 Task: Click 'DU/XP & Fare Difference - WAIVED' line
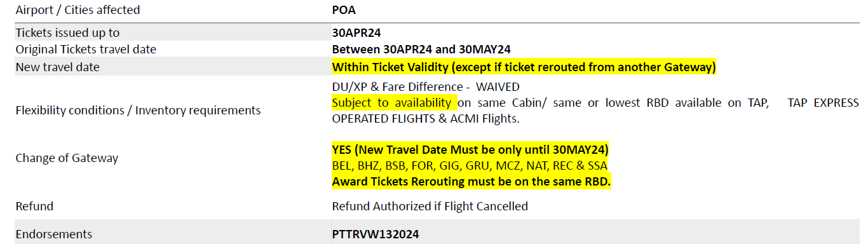(426, 86)
